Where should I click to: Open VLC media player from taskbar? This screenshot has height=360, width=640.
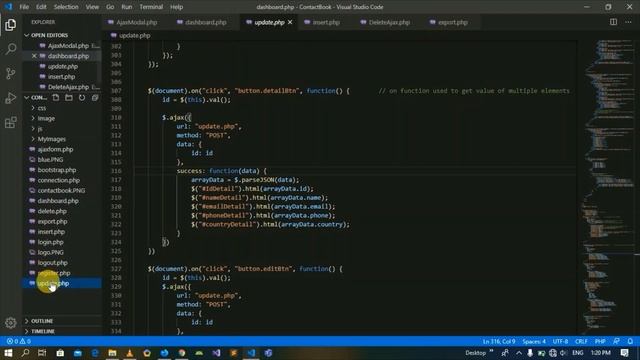tap(129, 353)
